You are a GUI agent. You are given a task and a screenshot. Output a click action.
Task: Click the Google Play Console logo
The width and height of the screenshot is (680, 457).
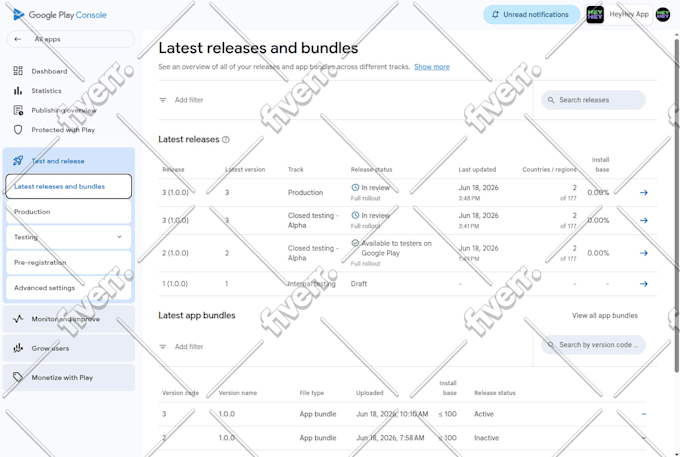(59, 15)
